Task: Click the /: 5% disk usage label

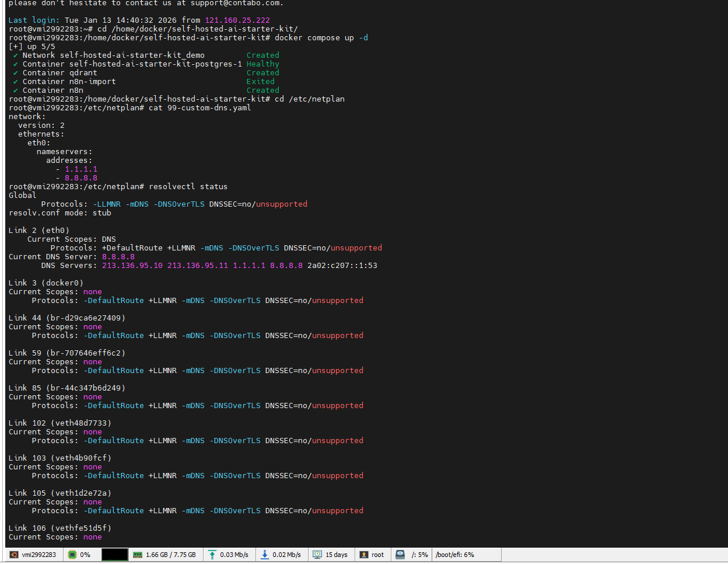Action: pos(419,555)
